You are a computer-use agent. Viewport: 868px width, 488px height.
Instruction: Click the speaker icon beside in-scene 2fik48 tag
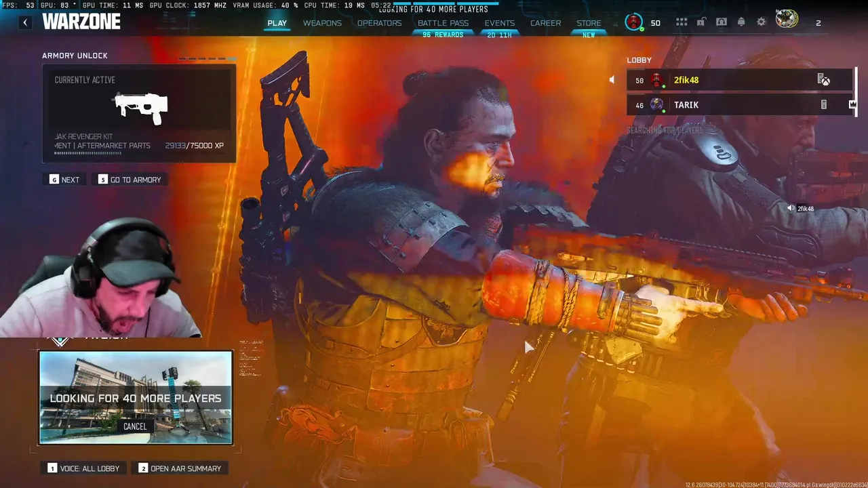tap(791, 209)
